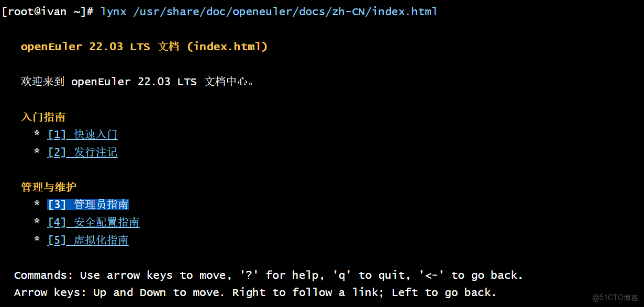Image resolution: width=644 pixels, height=307 pixels.
Task: Click the 欢迎来到 welcome text line
Action: click(137, 82)
